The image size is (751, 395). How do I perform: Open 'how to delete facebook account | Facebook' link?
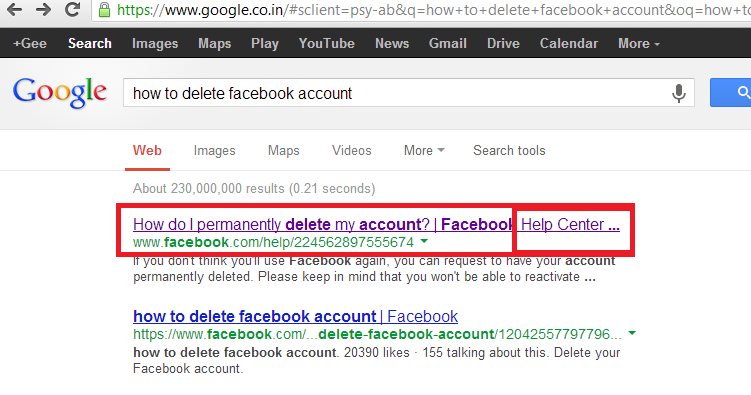[x=296, y=316]
